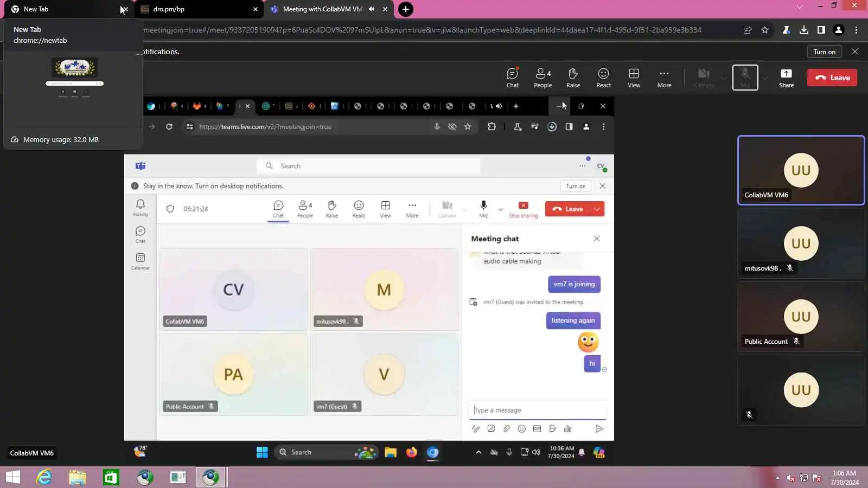The height and width of the screenshot is (488, 868).
Task: Click the inner Chat button in shared screen
Action: (x=278, y=209)
